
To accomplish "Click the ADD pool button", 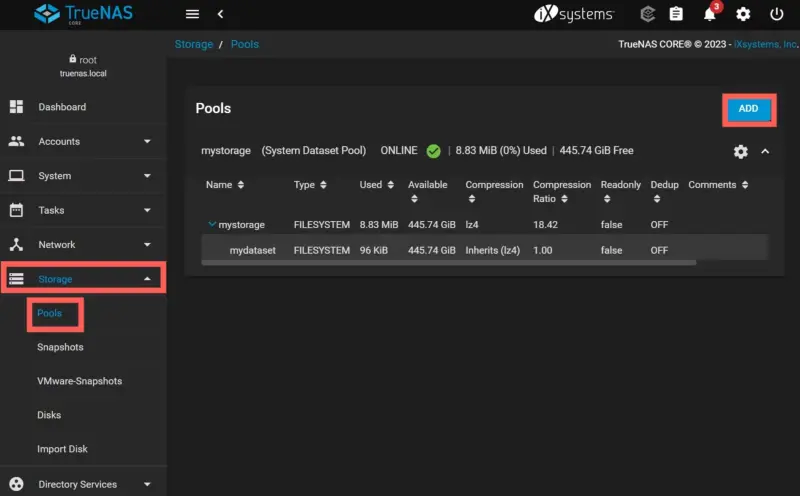I will [x=748, y=109].
